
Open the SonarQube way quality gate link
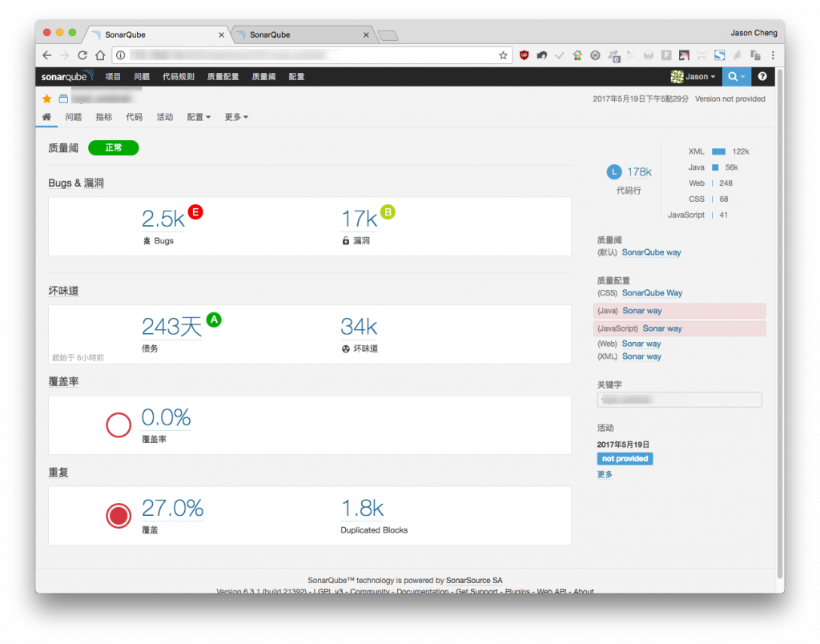click(x=651, y=252)
